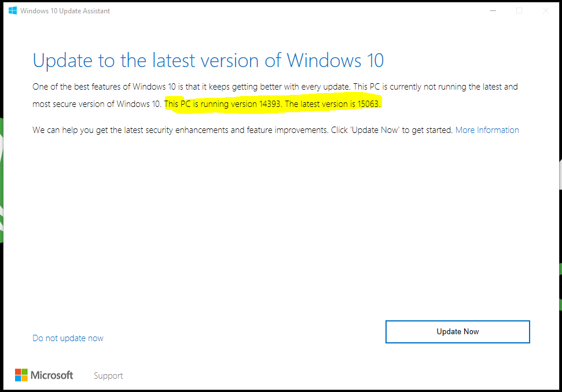This screenshot has height=392, width=562.
Task: Select the Microsoft logo at the bottom
Action: (43, 375)
